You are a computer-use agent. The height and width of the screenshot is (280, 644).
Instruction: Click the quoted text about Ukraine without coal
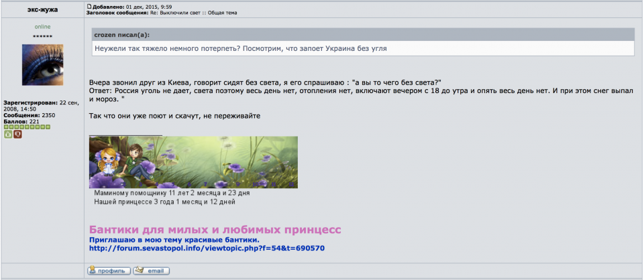click(x=239, y=48)
